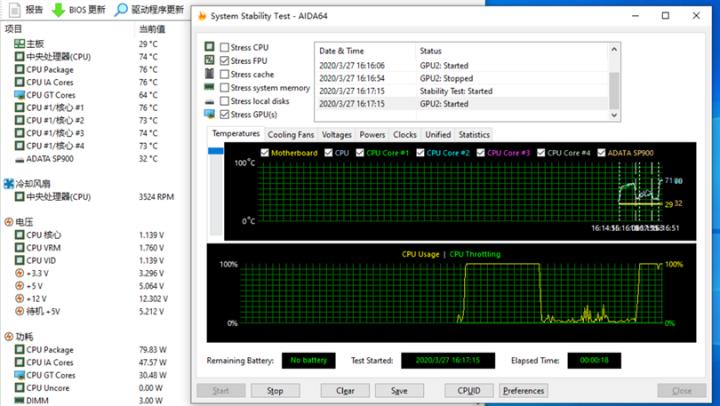Click the CPU GT Cores power icon
Viewport: 720px width, 406px height.
click(19, 375)
